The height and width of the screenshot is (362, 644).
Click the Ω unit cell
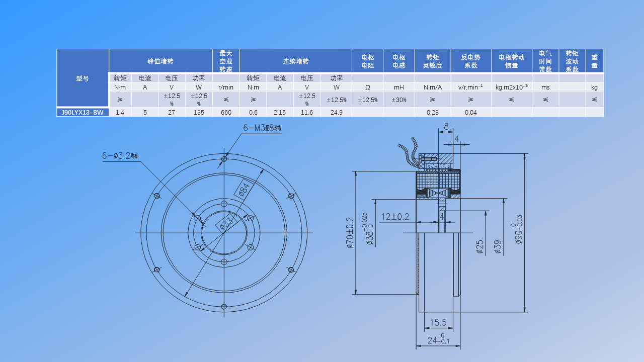[367, 87]
